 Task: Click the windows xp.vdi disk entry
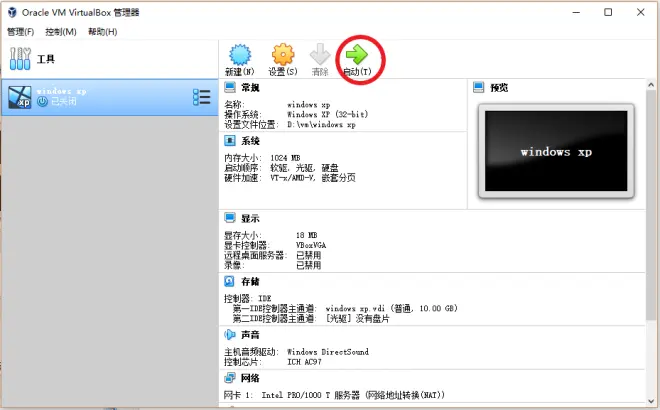[391, 308]
